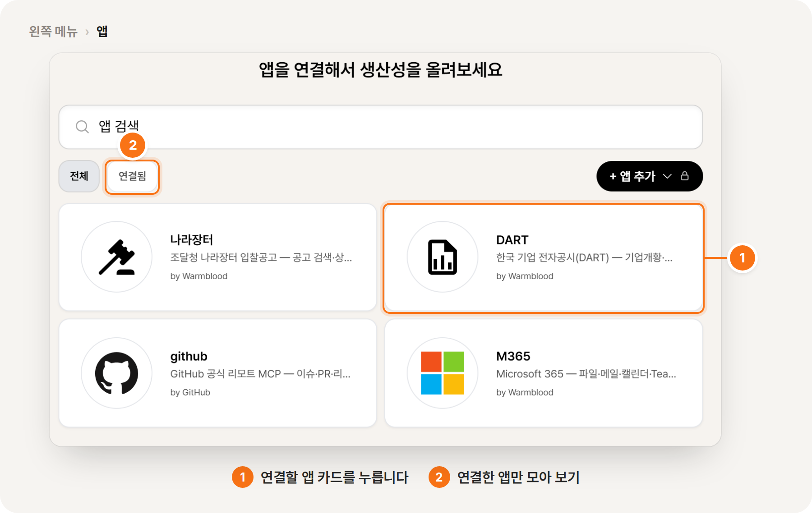This screenshot has height=514, width=812.
Task: Expand the 앱 추가 dropdown chevron
Action: 667,176
